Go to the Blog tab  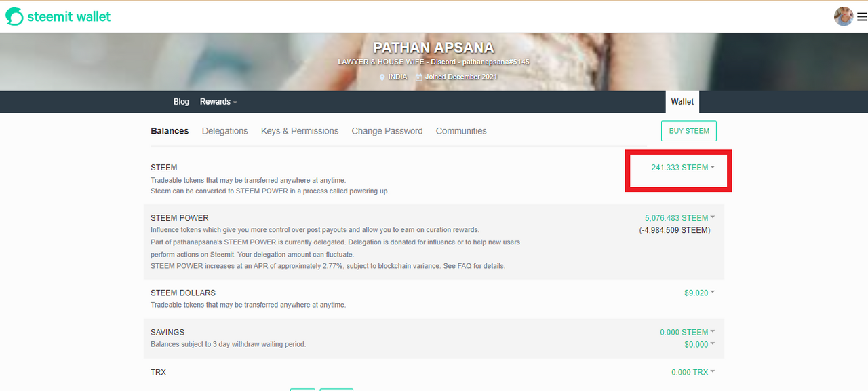(x=181, y=102)
